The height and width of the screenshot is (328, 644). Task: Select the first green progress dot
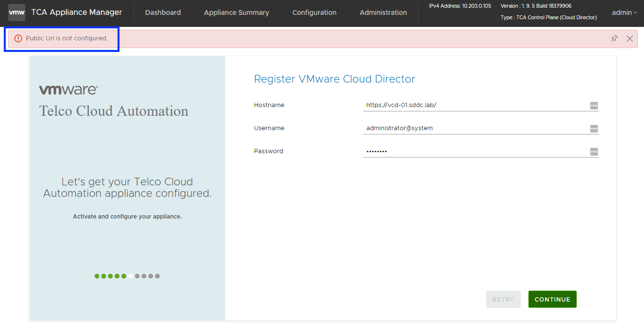[x=97, y=276]
